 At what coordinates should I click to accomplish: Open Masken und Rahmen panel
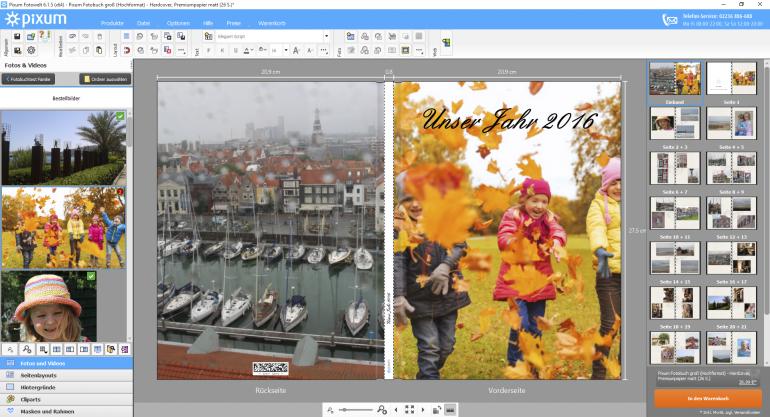pyautogui.click(x=66, y=412)
